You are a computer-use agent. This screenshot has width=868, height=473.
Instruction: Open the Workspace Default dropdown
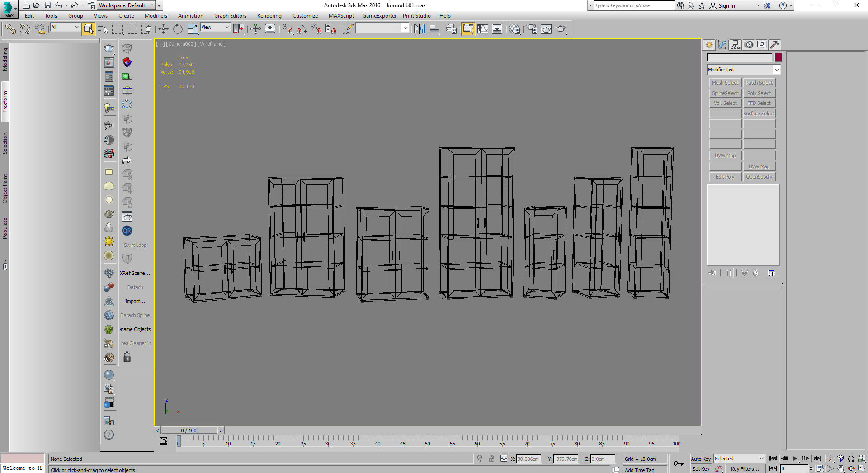pos(126,5)
